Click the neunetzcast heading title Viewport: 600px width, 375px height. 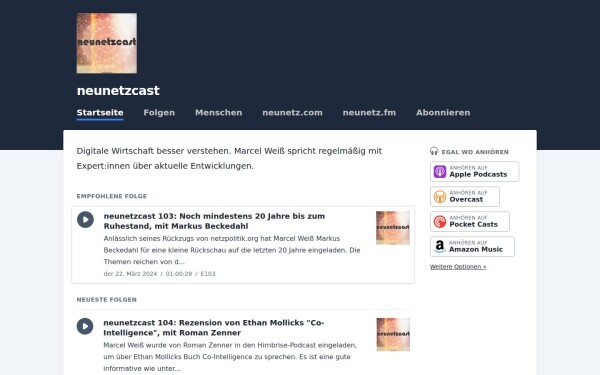pyautogui.click(x=118, y=91)
